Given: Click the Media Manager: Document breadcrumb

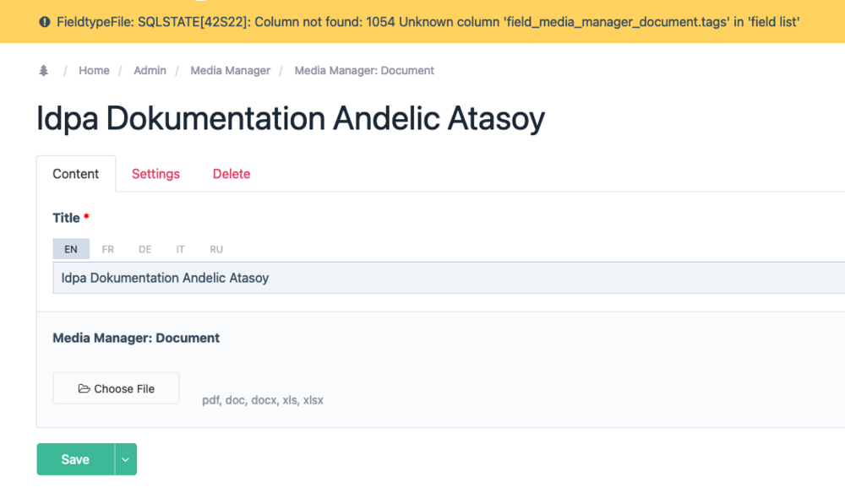Looking at the screenshot, I should coord(364,71).
